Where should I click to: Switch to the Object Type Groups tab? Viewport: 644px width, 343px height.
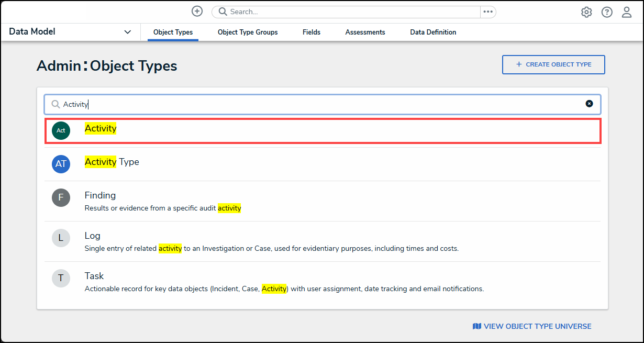pos(248,32)
